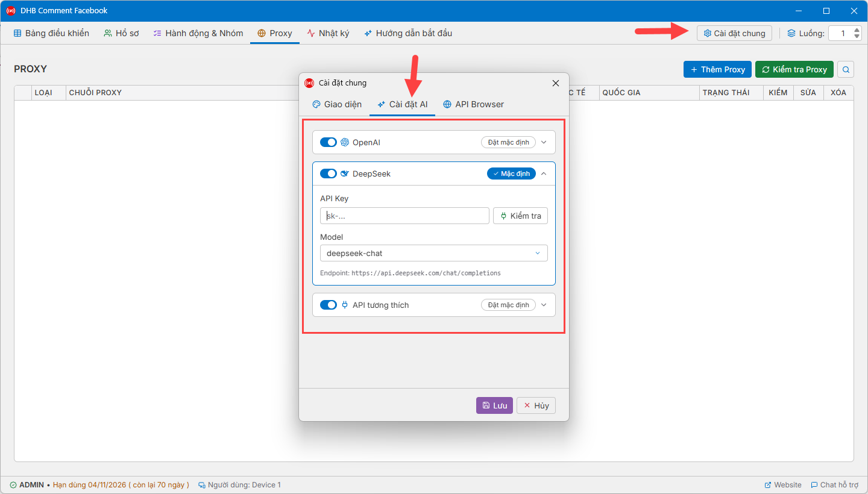Decrease Luồng value with down arrow
Viewport: 868px width, 494px height.
tap(857, 37)
